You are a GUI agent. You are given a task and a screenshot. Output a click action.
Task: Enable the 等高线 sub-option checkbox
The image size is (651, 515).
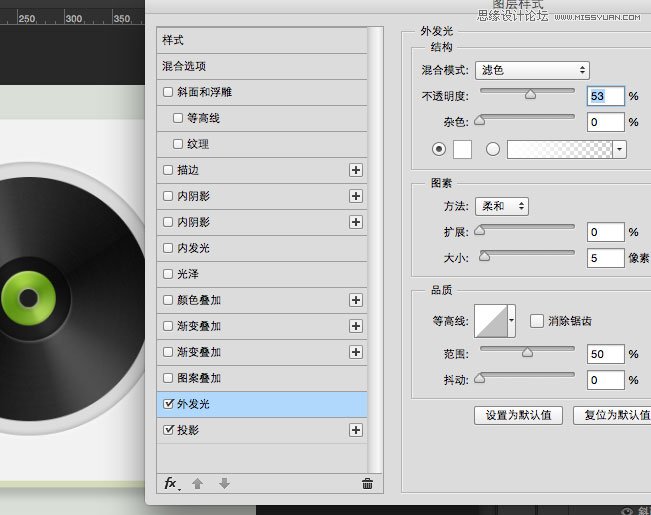[178, 118]
